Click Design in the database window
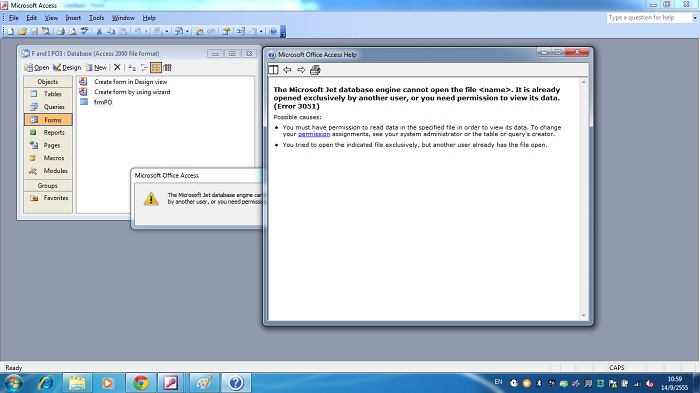Screen dimensions: 700x393 pos(67,67)
